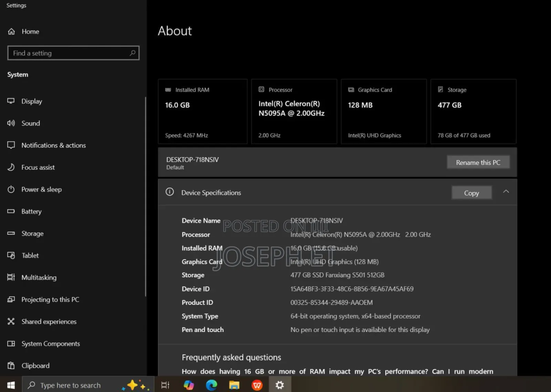Go to Settings Home

[x=30, y=31]
